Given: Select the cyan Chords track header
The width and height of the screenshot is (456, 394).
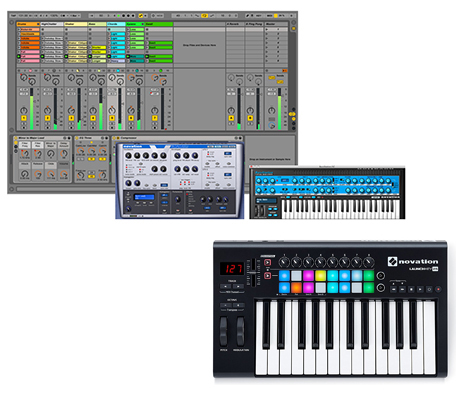Looking at the screenshot, I should point(116,24).
